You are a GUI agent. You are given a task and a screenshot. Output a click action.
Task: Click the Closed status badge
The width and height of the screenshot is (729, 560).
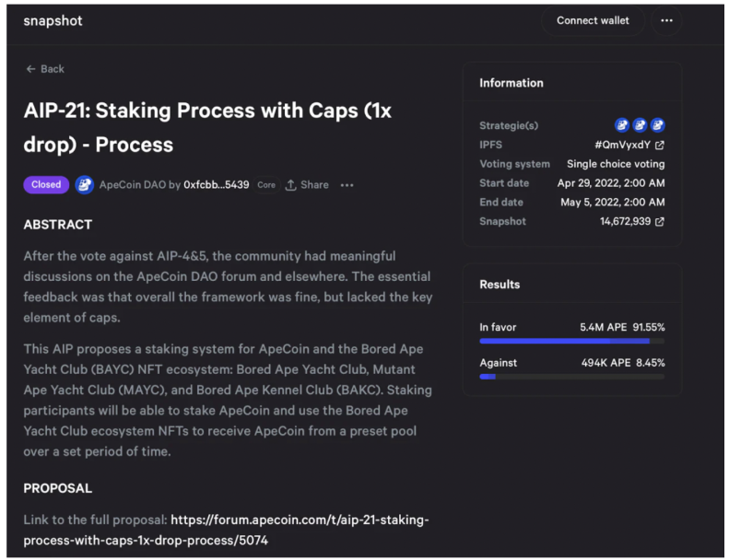(46, 184)
